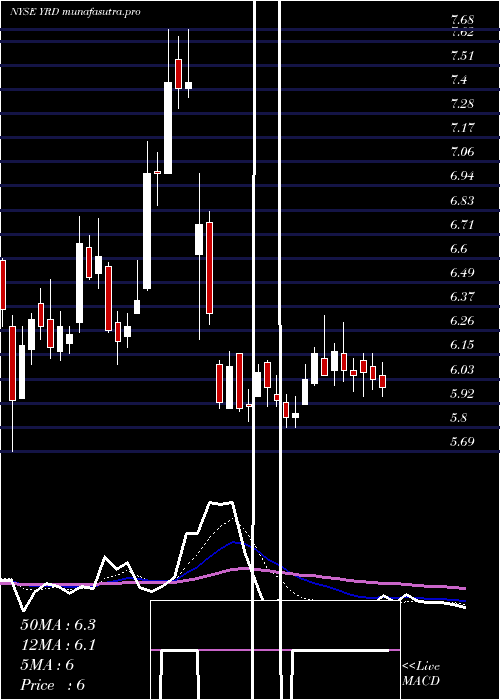Click the 6.6 price axis label
Screen dimensions: 500x700
click(x=459, y=249)
